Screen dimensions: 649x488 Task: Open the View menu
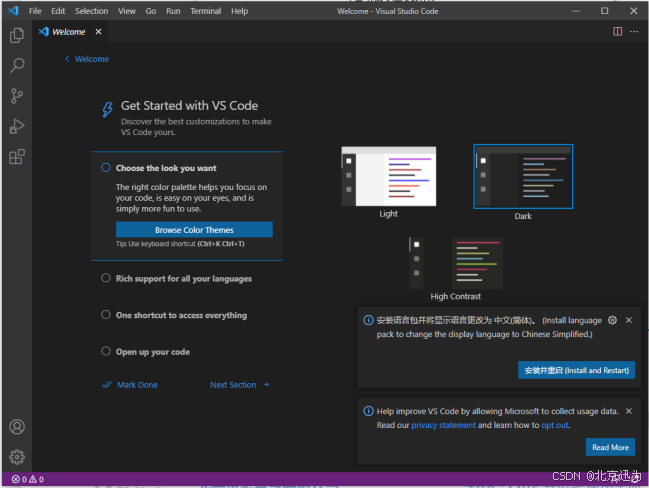[x=127, y=11]
